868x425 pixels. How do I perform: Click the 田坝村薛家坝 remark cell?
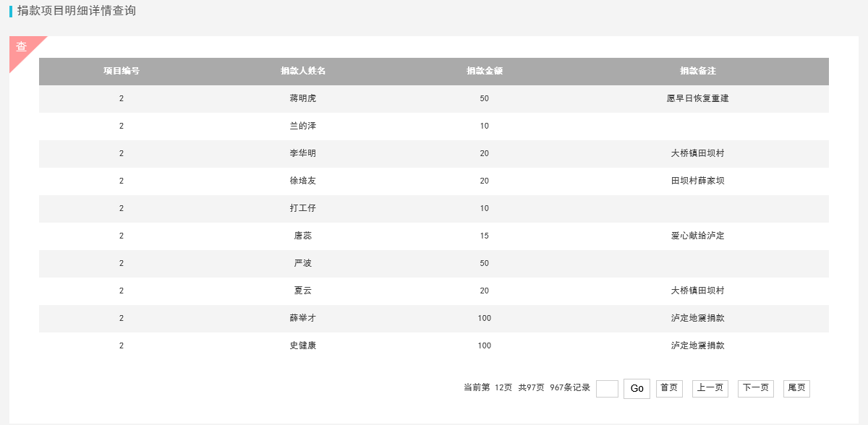pyautogui.click(x=698, y=181)
